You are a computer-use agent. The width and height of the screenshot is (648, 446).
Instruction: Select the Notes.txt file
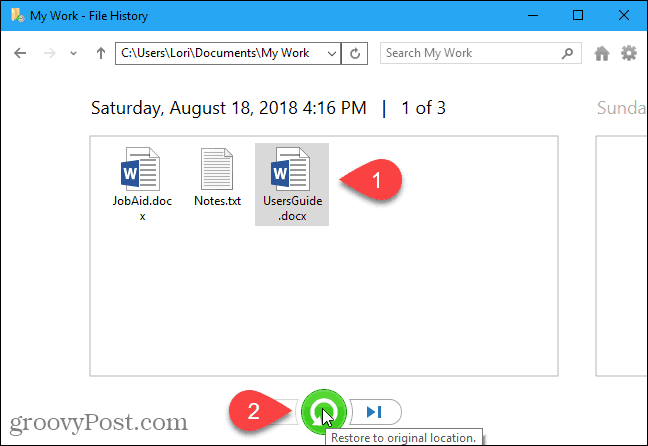217,178
